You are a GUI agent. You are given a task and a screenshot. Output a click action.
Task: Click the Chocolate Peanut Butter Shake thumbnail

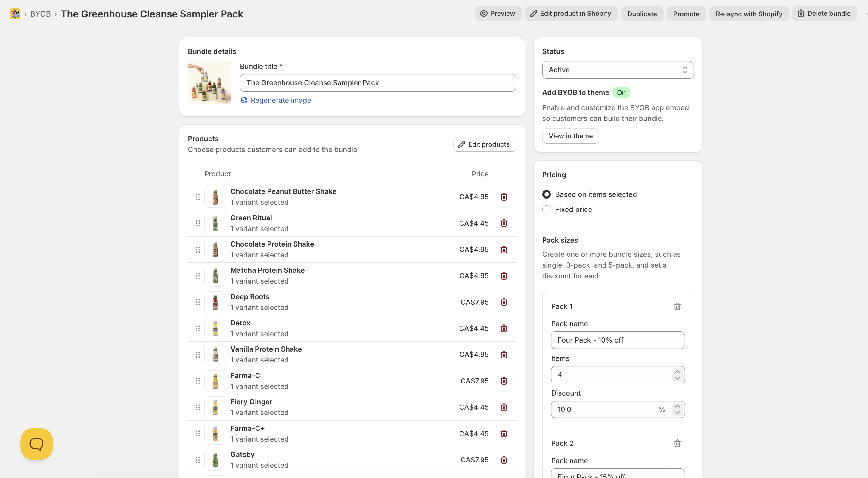[215, 197]
